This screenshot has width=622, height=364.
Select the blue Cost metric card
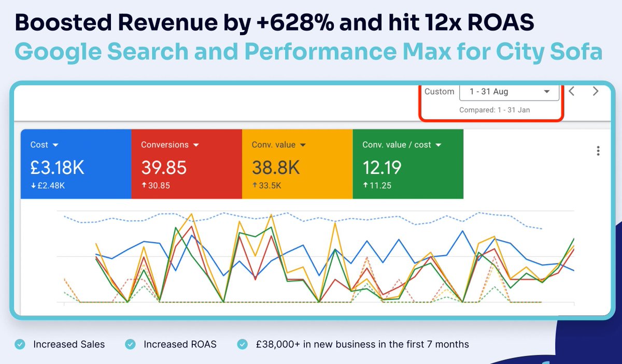tap(76, 164)
